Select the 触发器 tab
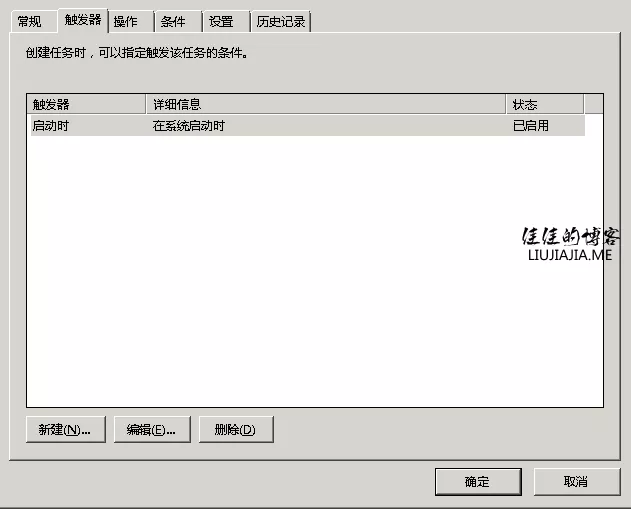 tap(81, 21)
